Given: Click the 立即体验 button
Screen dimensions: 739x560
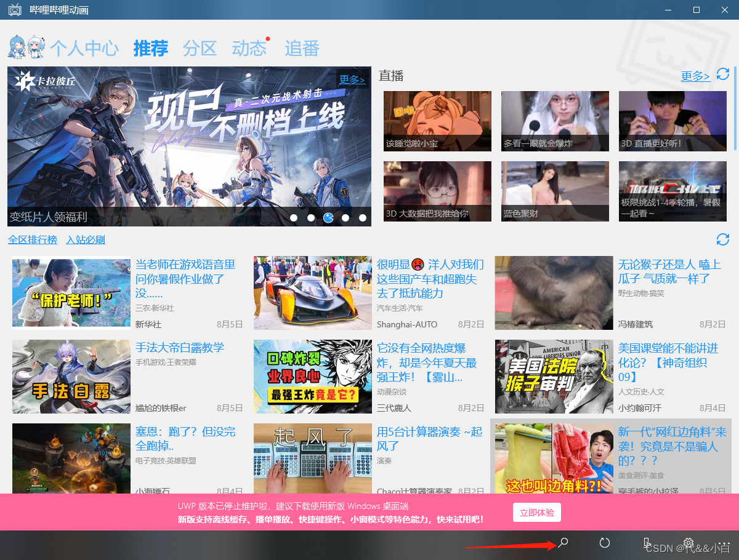Looking at the screenshot, I should point(537,512).
